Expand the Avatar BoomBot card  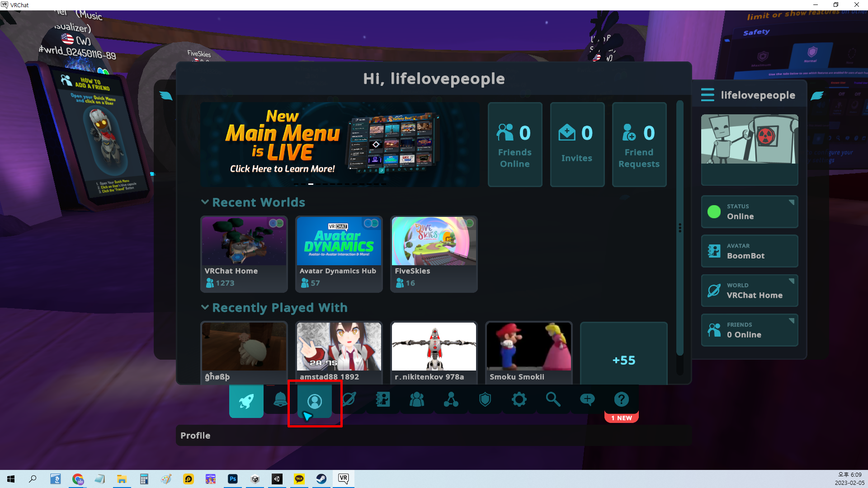coord(749,251)
